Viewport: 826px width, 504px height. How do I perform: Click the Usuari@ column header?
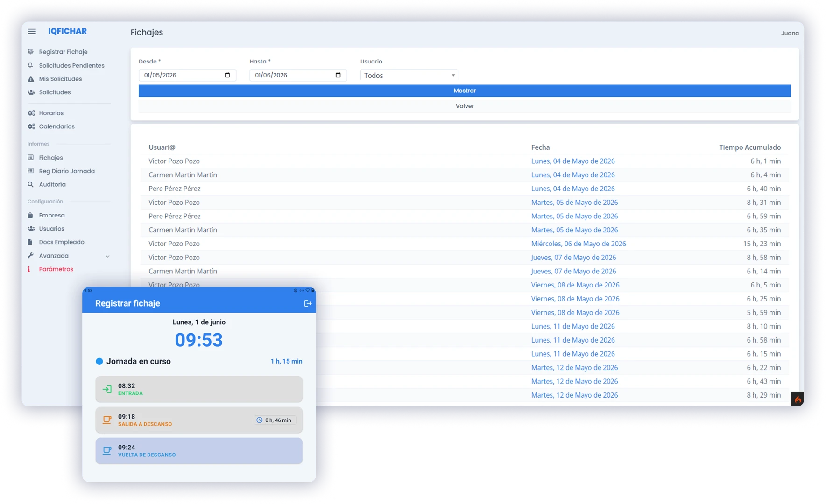[162, 147]
